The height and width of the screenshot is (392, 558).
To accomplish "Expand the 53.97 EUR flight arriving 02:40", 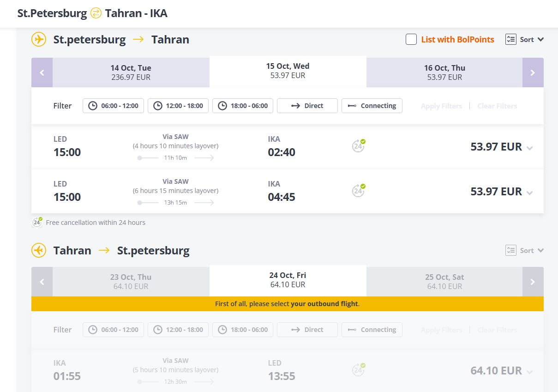I will coord(530,148).
